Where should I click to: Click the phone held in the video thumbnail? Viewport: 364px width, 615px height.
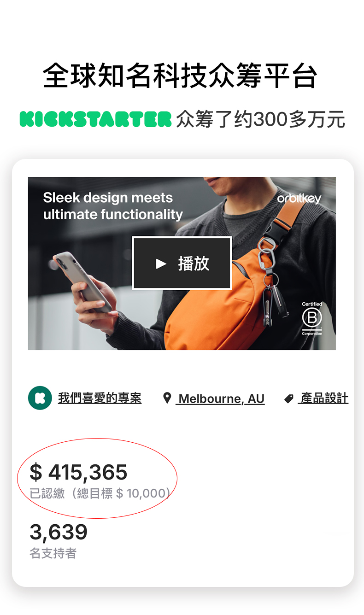pyautogui.click(x=82, y=281)
